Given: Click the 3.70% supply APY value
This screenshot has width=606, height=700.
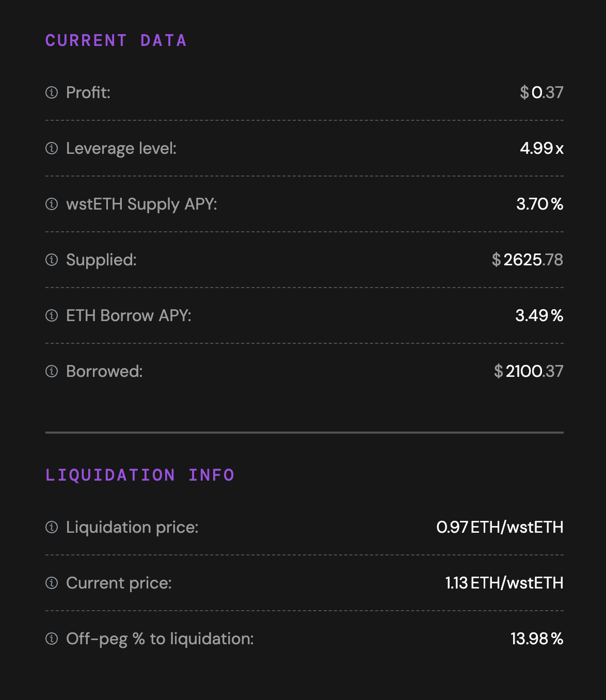Looking at the screenshot, I should pyautogui.click(x=539, y=204).
